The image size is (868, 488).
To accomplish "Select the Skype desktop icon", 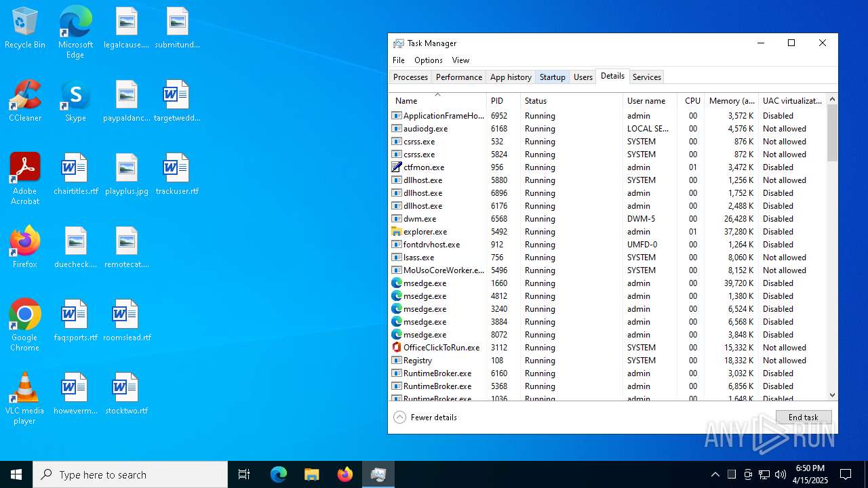I will coord(75,101).
